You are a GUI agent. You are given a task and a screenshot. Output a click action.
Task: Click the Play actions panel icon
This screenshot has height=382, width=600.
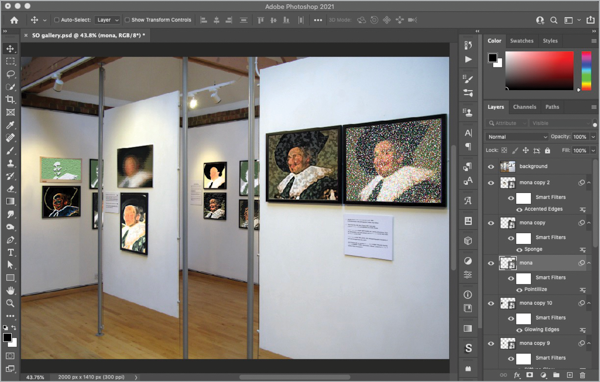[468, 59]
